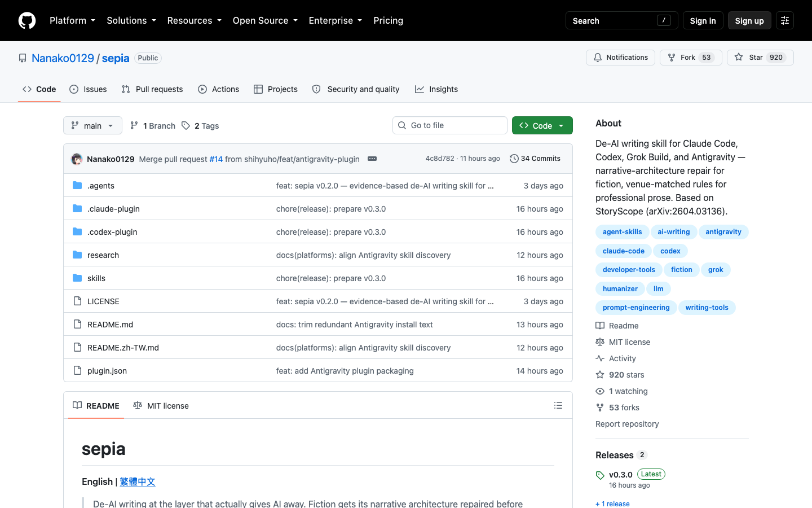
Task: Open the GitHub homepage logo
Action: [27, 20]
